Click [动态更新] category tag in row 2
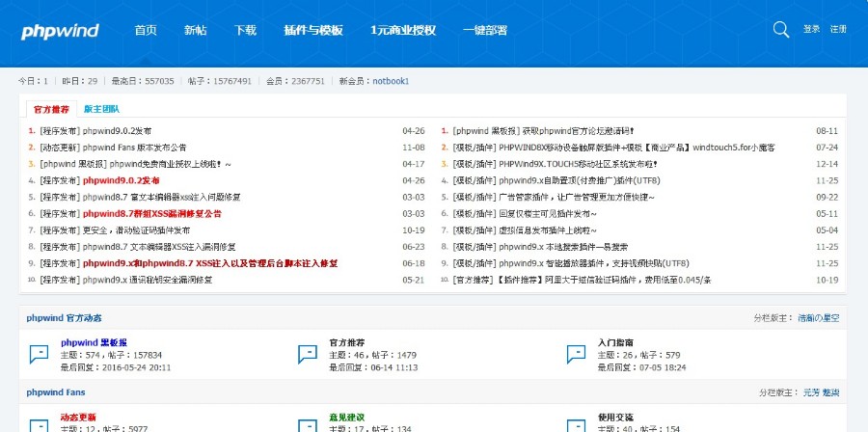This screenshot has width=868, height=432. (60, 148)
